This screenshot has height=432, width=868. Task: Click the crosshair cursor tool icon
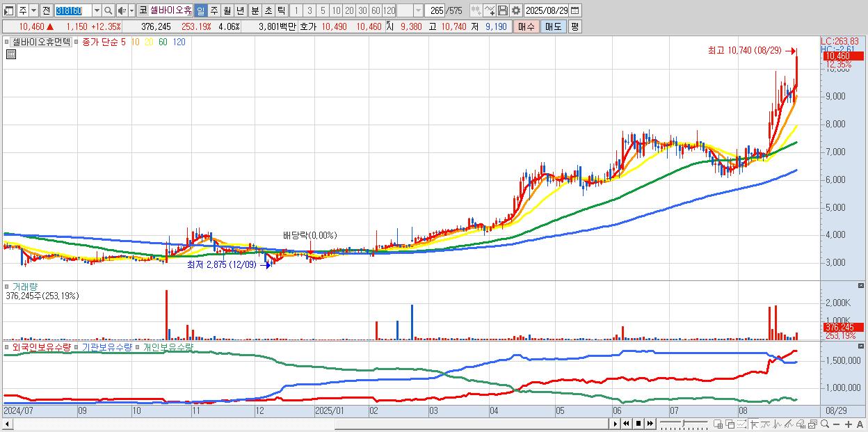coord(754,424)
